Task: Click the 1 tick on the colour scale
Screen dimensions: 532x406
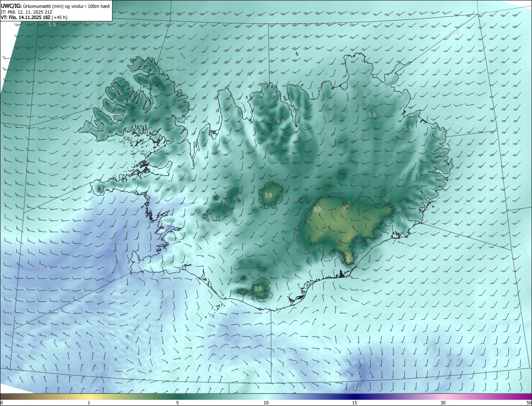Action: [x=89, y=403]
